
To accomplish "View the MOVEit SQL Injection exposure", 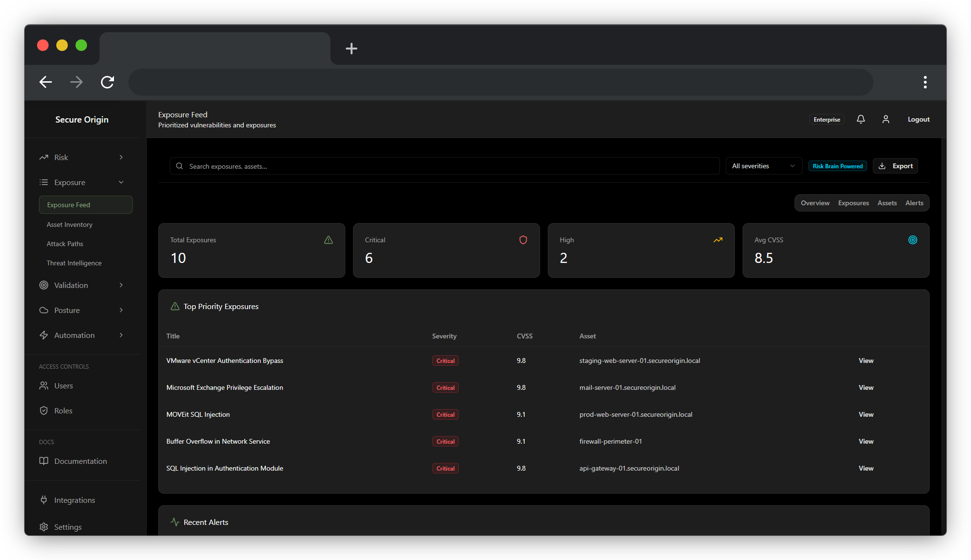I will (866, 414).
